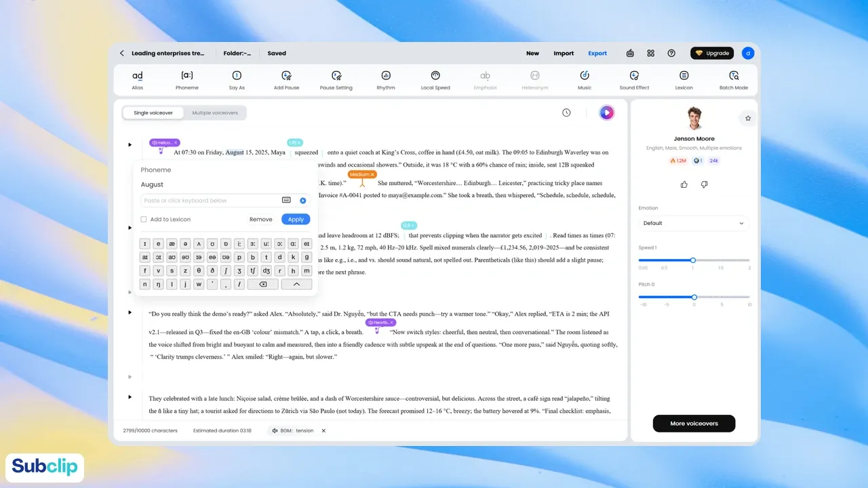Open the help question mark icon

tap(671, 53)
